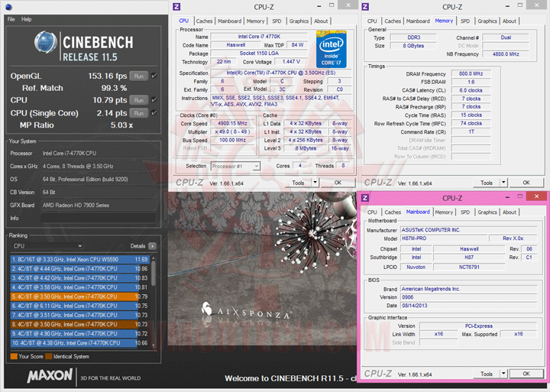Click the Core Speed 4900.15 MHz value
Viewport: 550px width, 392px height.
[233, 124]
